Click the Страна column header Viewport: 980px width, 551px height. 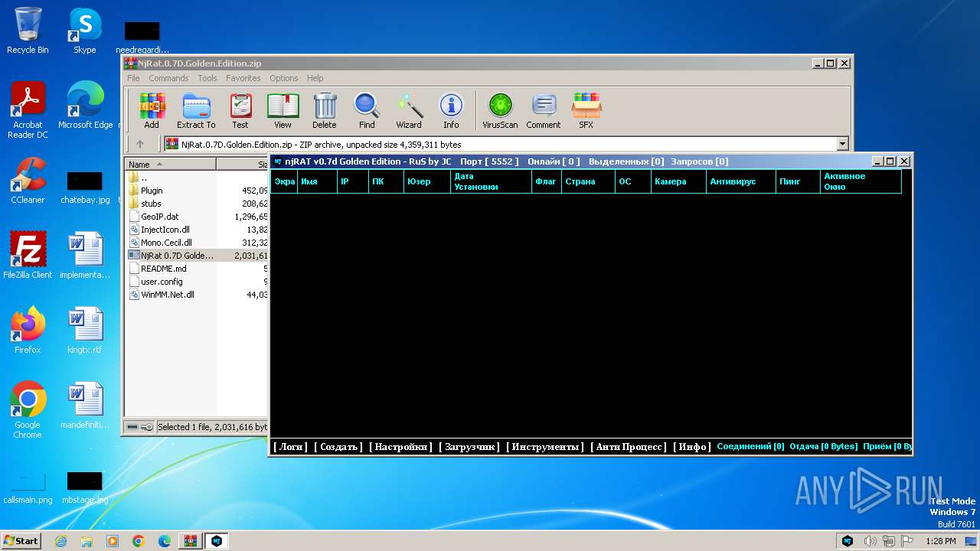click(589, 181)
